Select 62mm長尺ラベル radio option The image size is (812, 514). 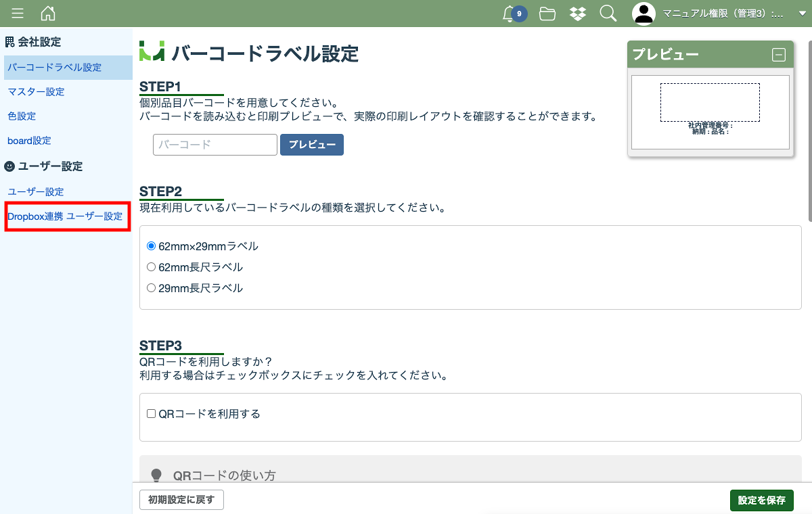coord(152,267)
